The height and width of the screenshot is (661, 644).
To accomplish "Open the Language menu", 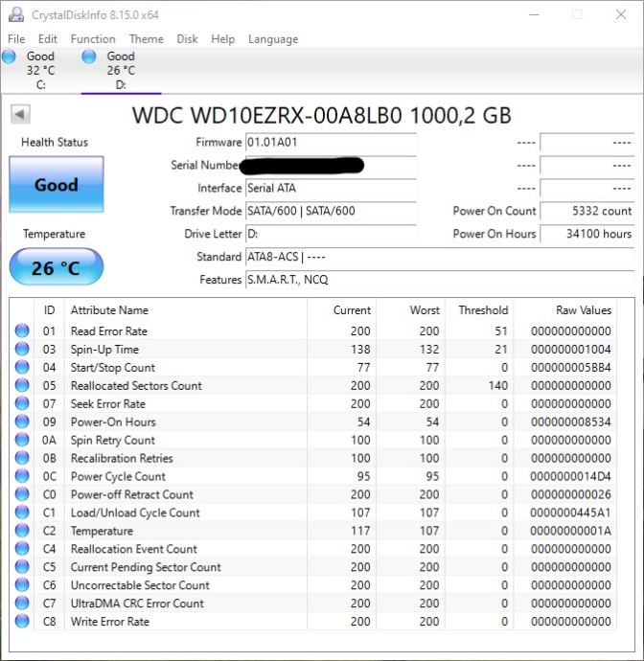I will point(273,39).
